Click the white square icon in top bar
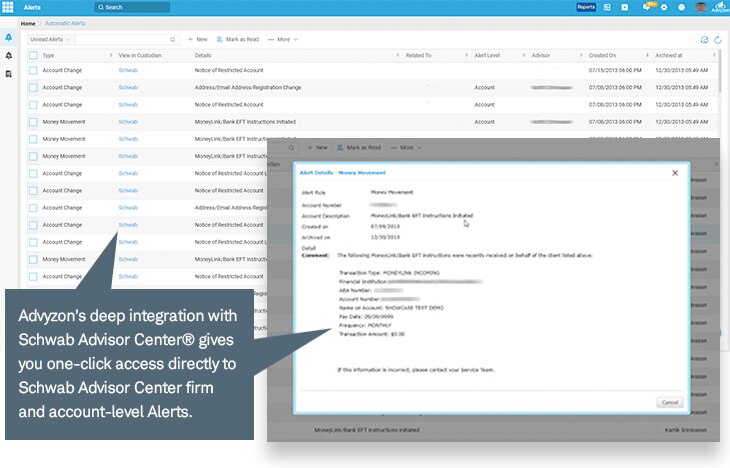The height and width of the screenshot is (468, 730). (625, 7)
